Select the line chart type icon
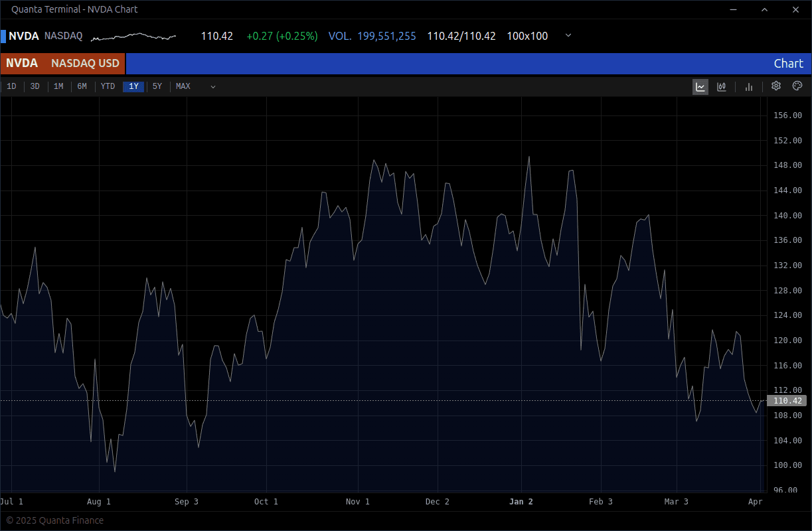812x531 pixels. coord(700,87)
